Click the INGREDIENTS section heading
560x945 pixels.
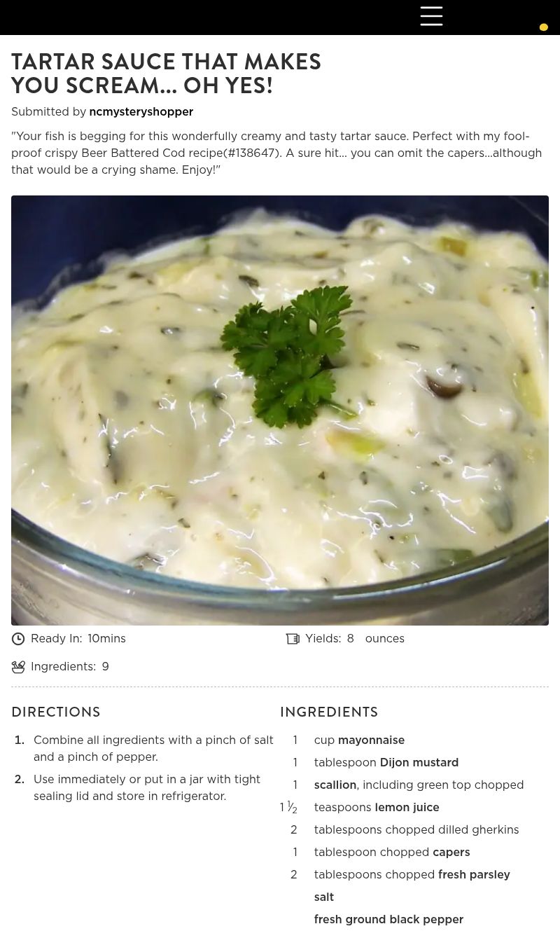[329, 712]
